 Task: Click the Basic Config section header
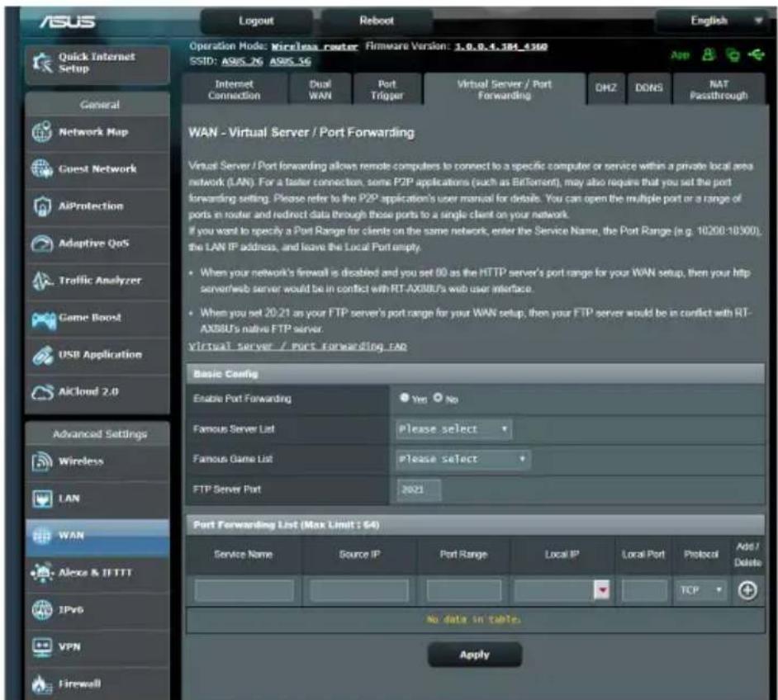pos(476,374)
